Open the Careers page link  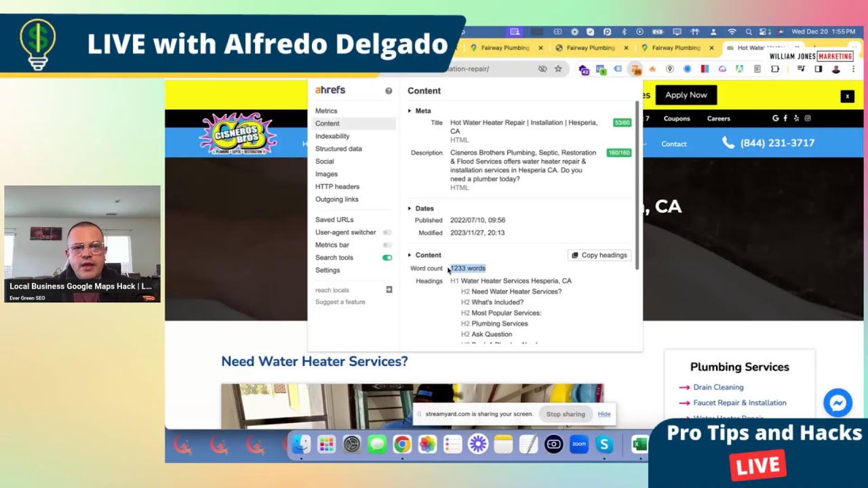[719, 119]
